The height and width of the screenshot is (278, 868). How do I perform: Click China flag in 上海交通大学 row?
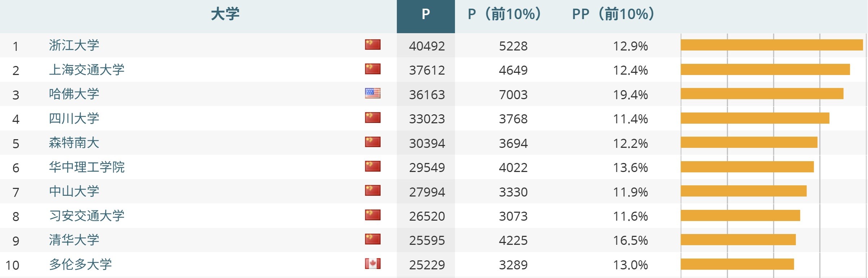tap(373, 69)
